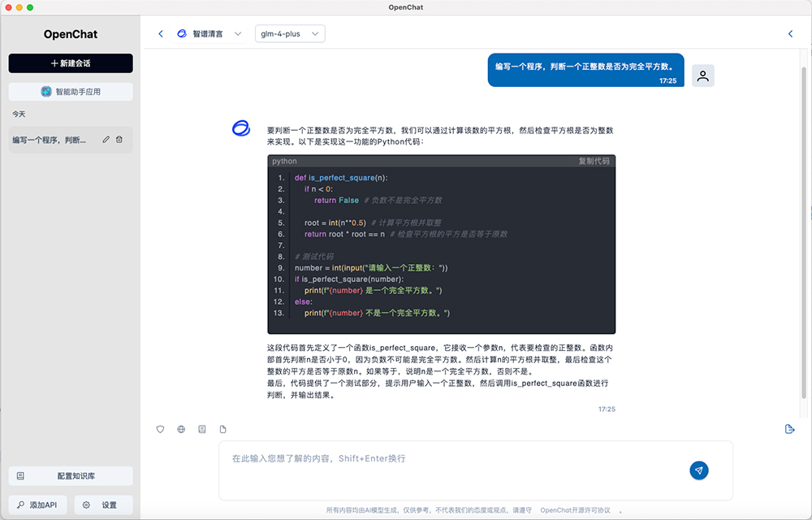The width and height of the screenshot is (812, 520).
Task: Click the globe web search icon
Action: click(x=181, y=429)
